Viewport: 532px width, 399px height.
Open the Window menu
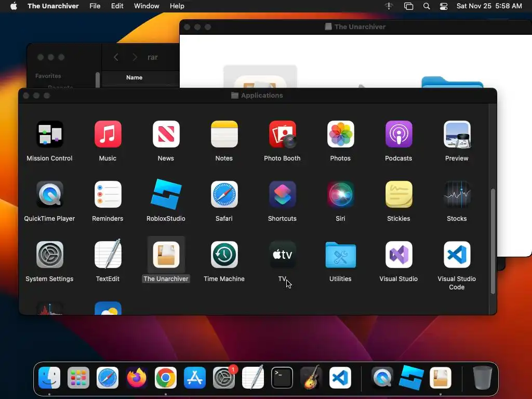[147, 6]
